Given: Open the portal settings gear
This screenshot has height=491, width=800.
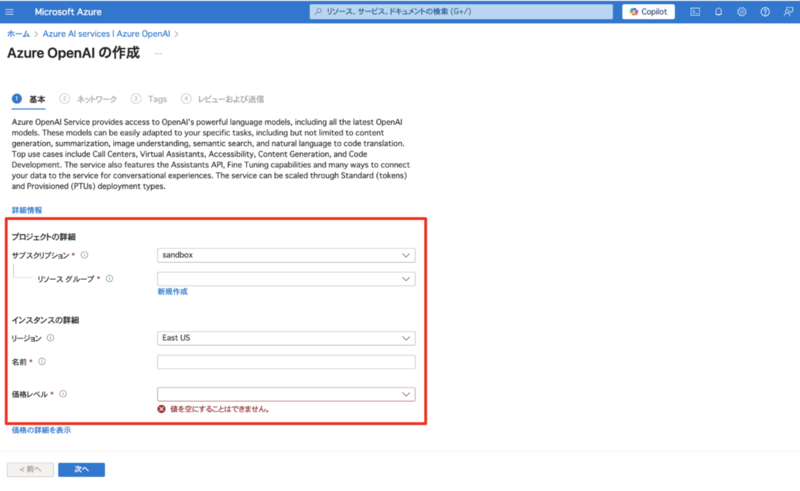Looking at the screenshot, I should coord(741,12).
